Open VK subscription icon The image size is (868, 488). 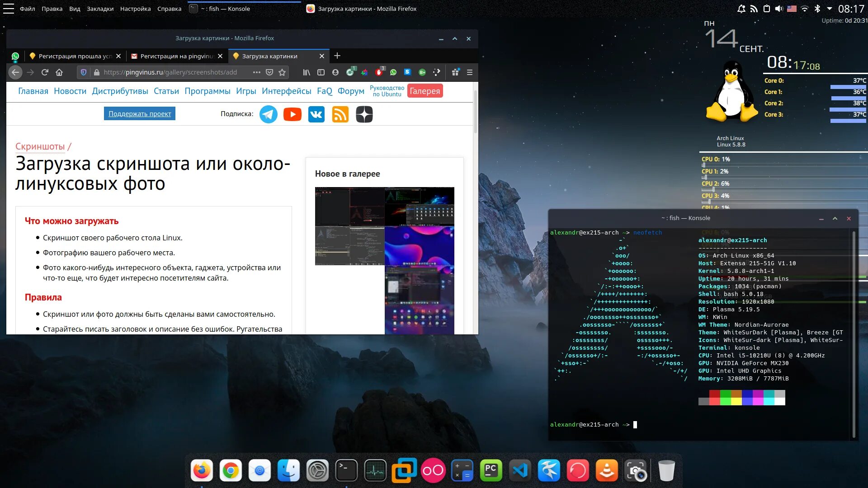click(x=316, y=114)
